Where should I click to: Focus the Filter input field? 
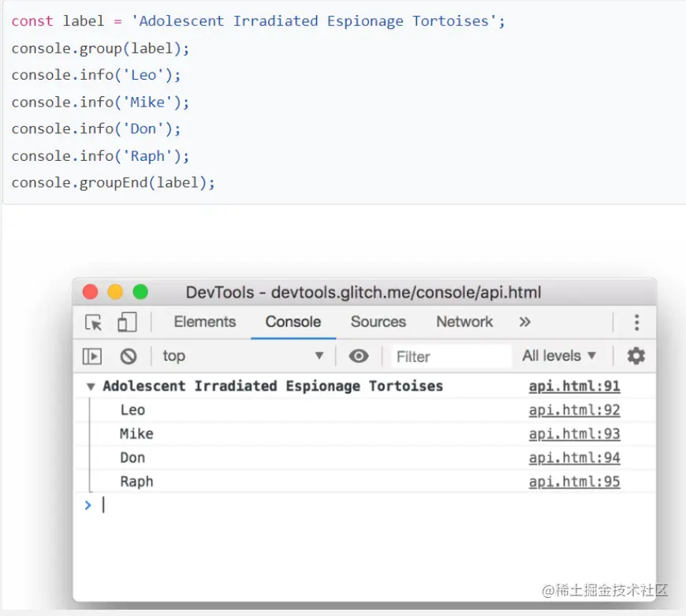pos(451,357)
